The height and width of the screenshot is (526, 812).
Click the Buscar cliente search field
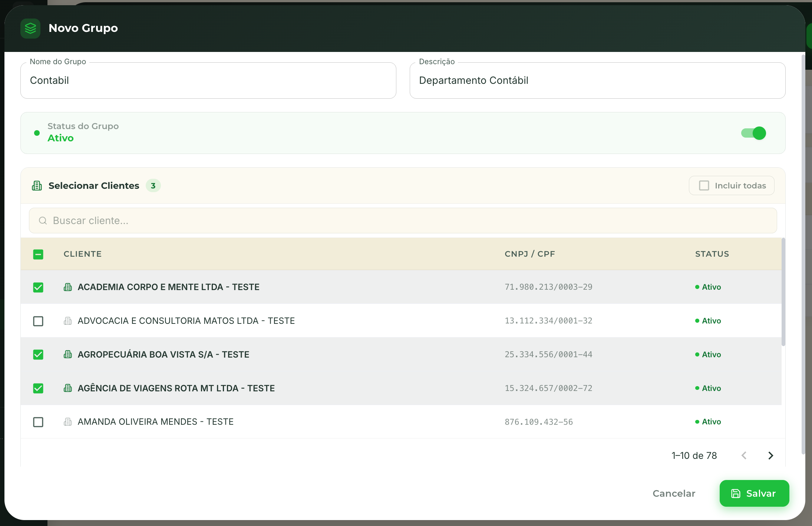pyautogui.click(x=403, y=221)
